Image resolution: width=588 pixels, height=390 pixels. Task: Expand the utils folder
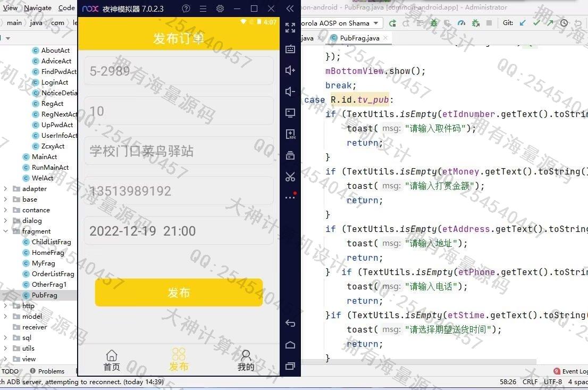pyautogui.click(x=5, y=348)
